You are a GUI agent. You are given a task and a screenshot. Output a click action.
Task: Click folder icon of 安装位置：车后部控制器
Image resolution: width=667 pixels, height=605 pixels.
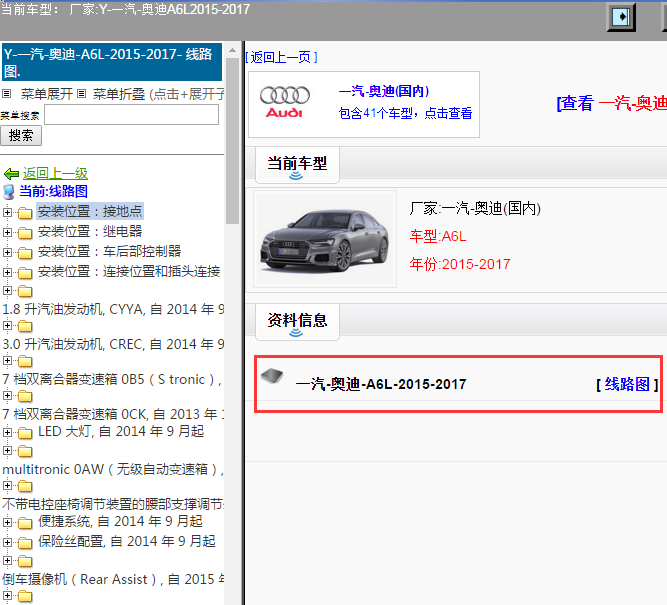pos(25,253)
